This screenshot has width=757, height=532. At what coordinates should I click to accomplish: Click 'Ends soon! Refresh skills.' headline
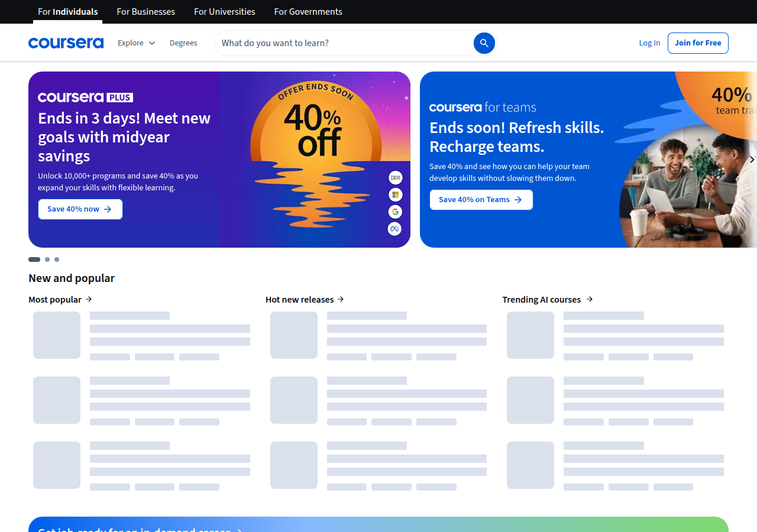[x=517, y=137]
